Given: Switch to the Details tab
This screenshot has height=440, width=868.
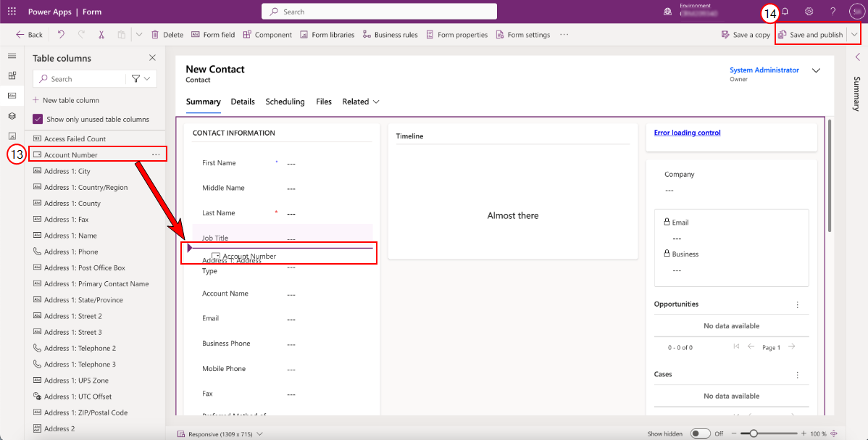Looking at the screenshot, I should pos(243,101).
